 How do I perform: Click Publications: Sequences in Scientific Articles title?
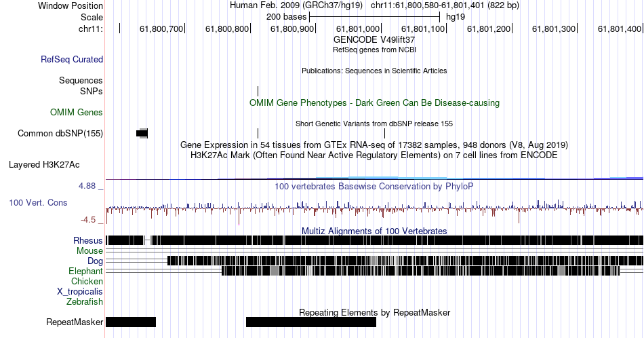point(374,71)
